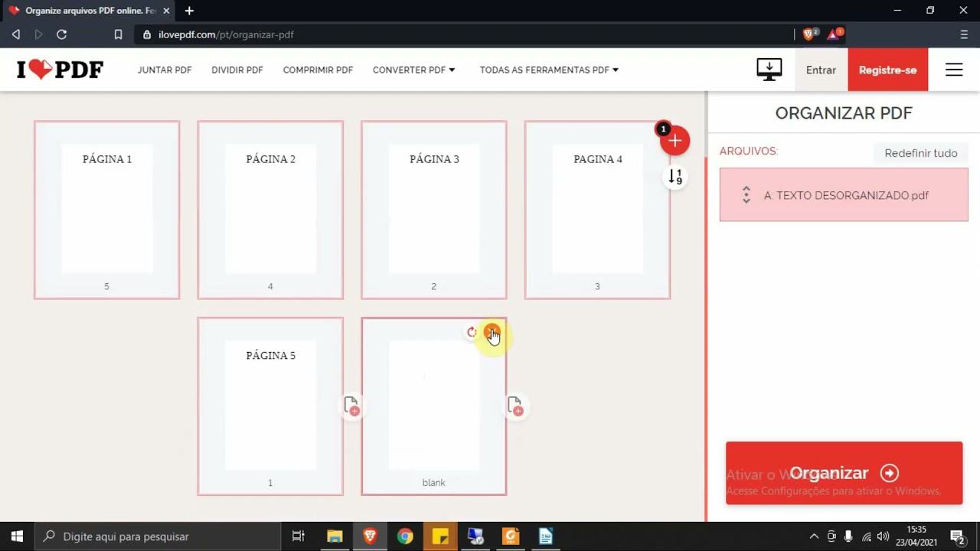The height and width of the screenshot is (551, 980).
Task: Insert blank page after the blank page
Action: pyautogui.click(x=515, y=406)
